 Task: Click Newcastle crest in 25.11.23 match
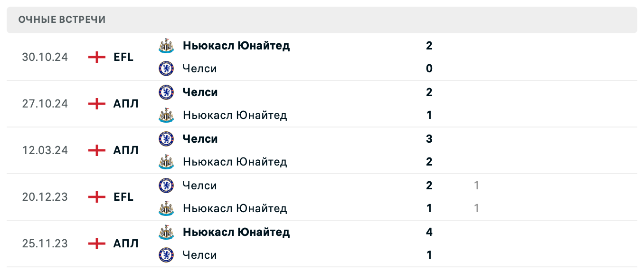click(166, 232)
